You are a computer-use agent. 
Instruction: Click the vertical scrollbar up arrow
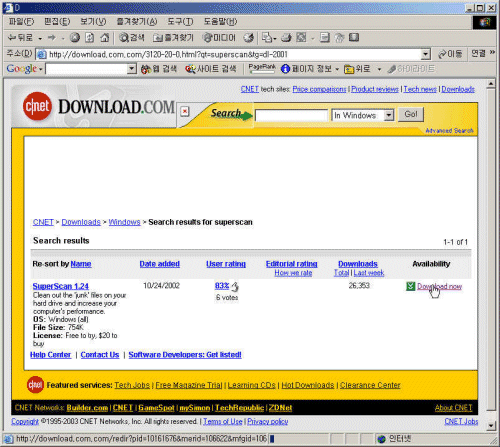pyautogui.click(x=490, y=84)
